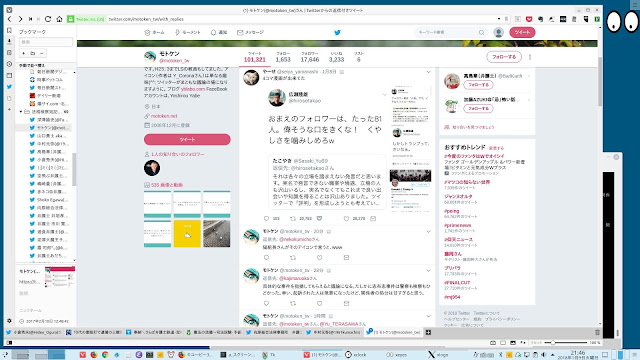Open the Home tab in Twitter navigation

click(x=154, y=32)
